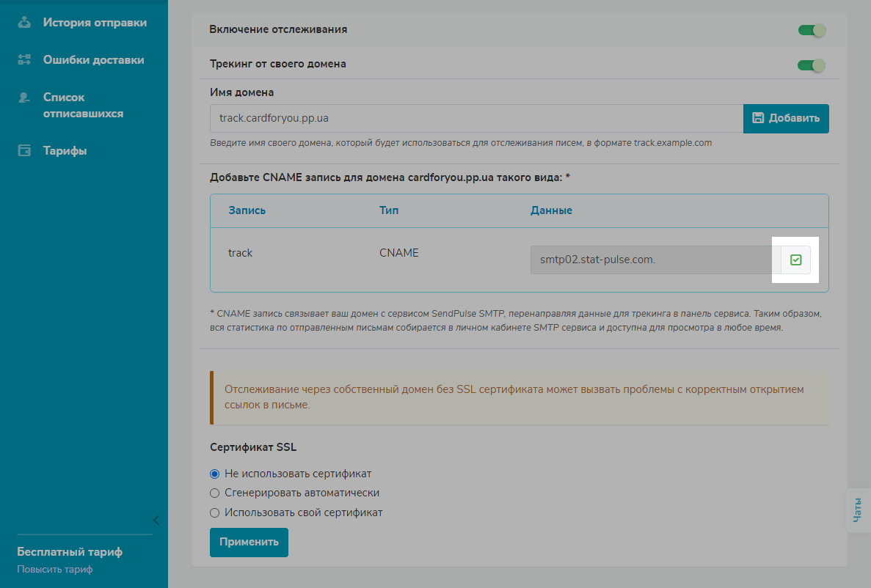The height and width of the screenshot is (588, 871).
Task: Click the Тарифы sidebar icon
Action: click(24, 151)
